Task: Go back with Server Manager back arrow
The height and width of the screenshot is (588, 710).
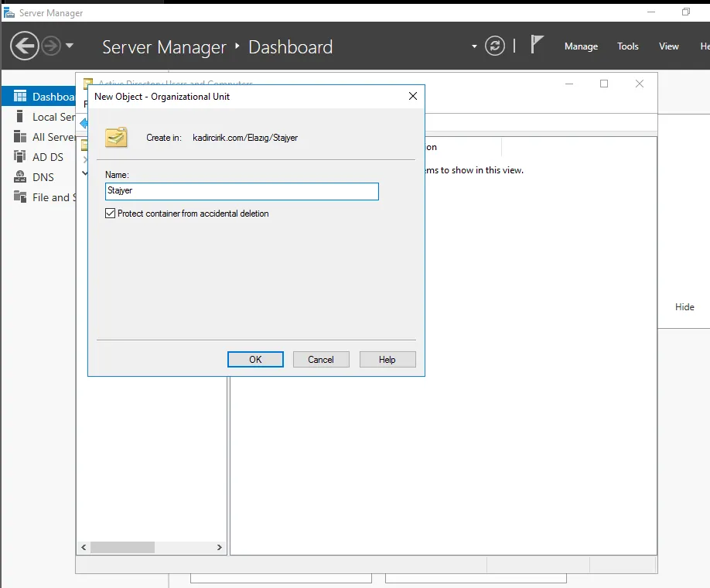Action: [x=24, y=46]
